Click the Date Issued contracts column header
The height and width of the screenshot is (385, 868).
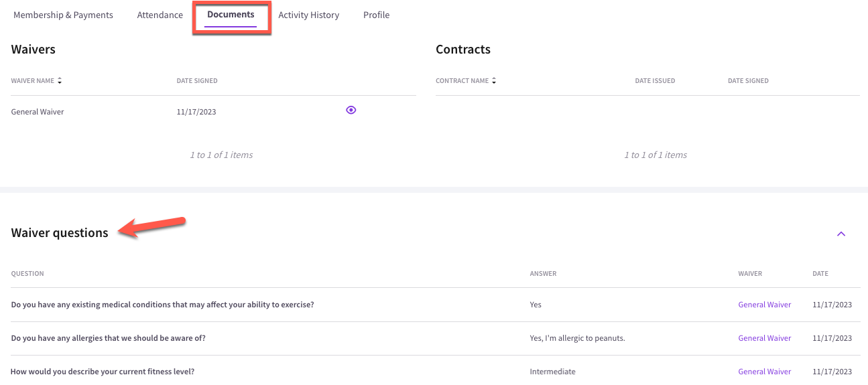pyautogui.click(x=655, y=81)
